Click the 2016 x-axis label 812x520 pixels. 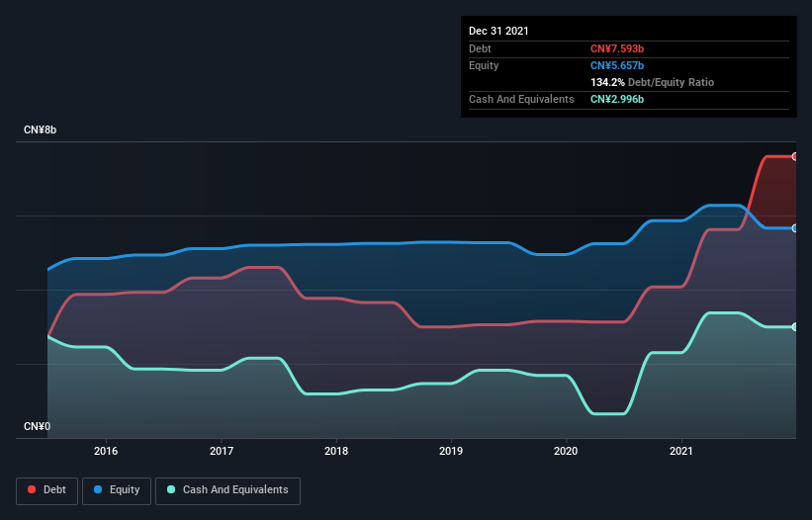[106, 451]
